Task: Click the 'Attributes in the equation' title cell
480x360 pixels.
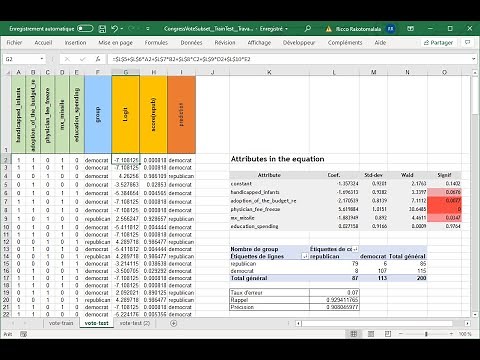Action: point(277,159)
